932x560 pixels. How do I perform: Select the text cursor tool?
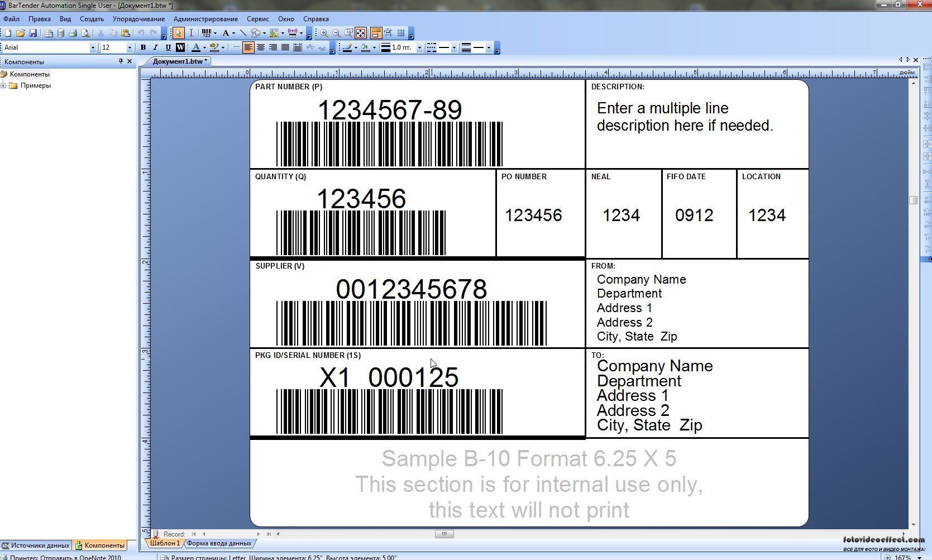(x=191, y=33)
